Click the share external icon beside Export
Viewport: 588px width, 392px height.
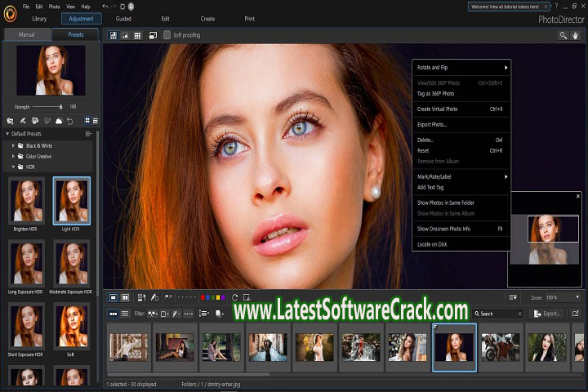[575, 314]
